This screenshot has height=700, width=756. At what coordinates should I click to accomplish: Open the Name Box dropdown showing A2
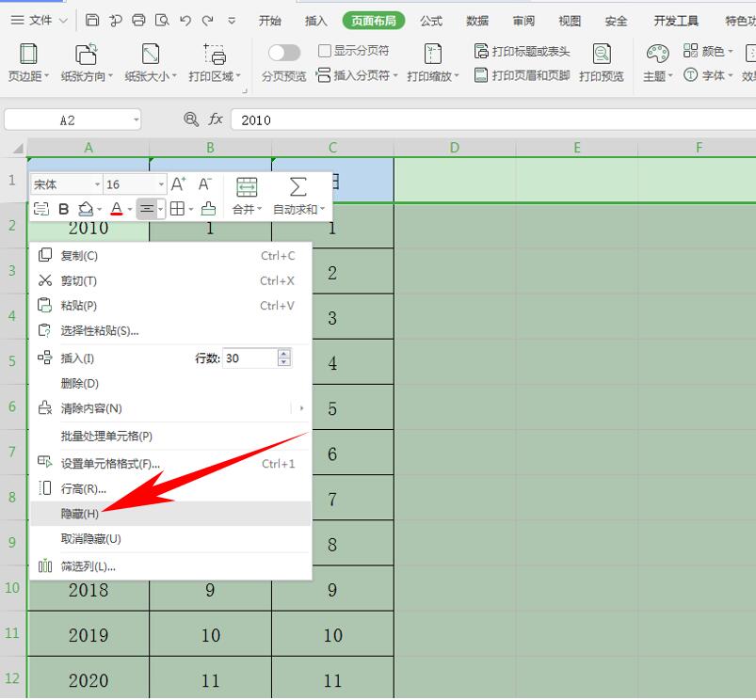[137, 119]
